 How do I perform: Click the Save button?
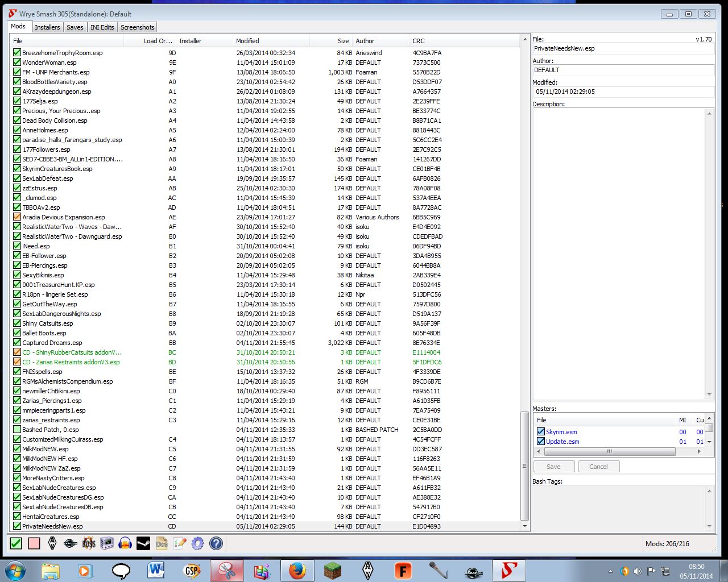coord(553,467)
